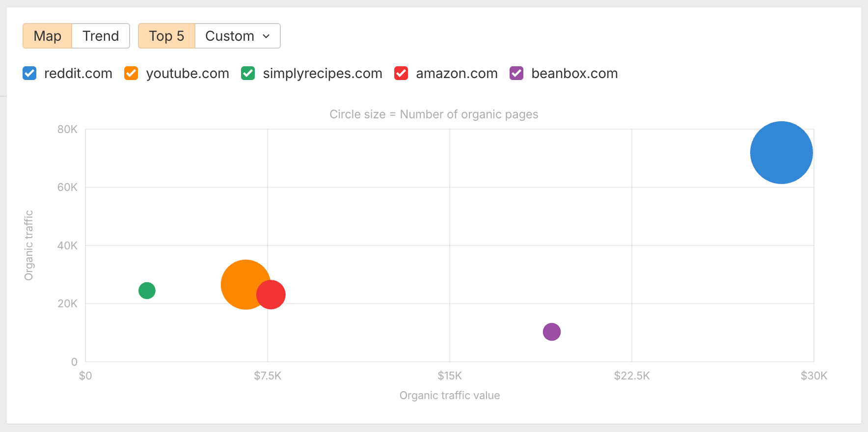Click the amazon.com legend label
Viewport: 868px width, 432px height.
pyautogui.click(x=457, y=74)
